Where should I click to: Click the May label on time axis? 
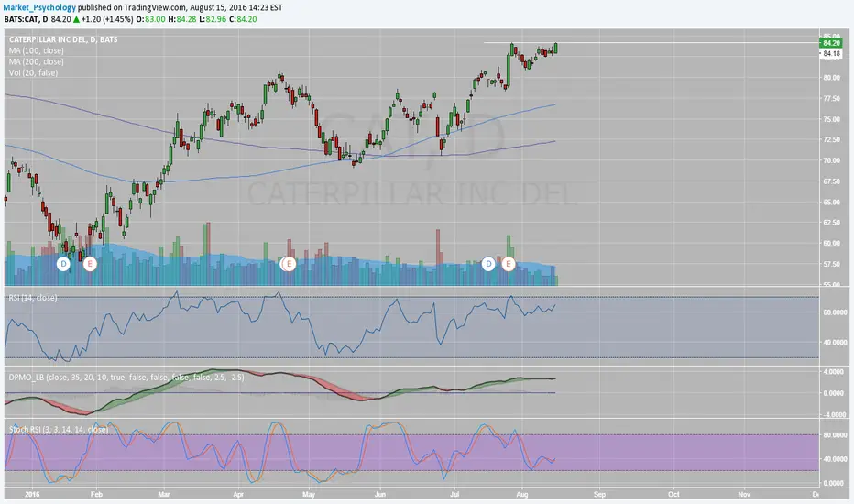[x=309, y=495]
